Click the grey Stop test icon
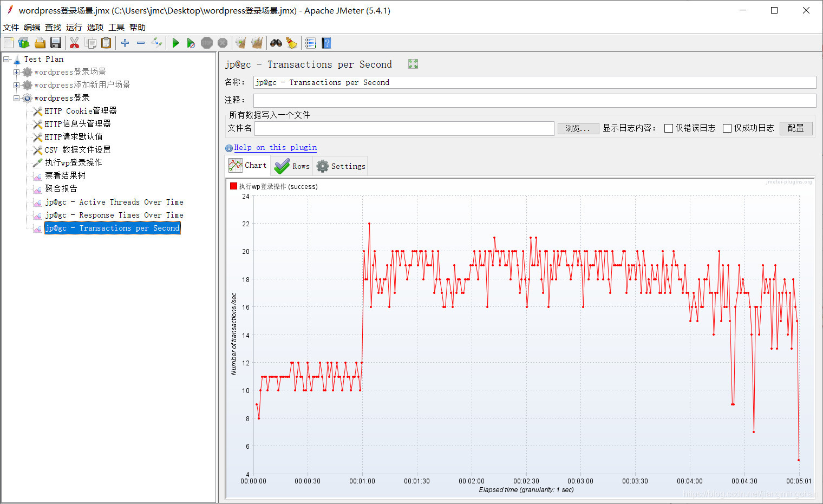Viewport: 823px width, 504px height. click(x=207, y=43)
